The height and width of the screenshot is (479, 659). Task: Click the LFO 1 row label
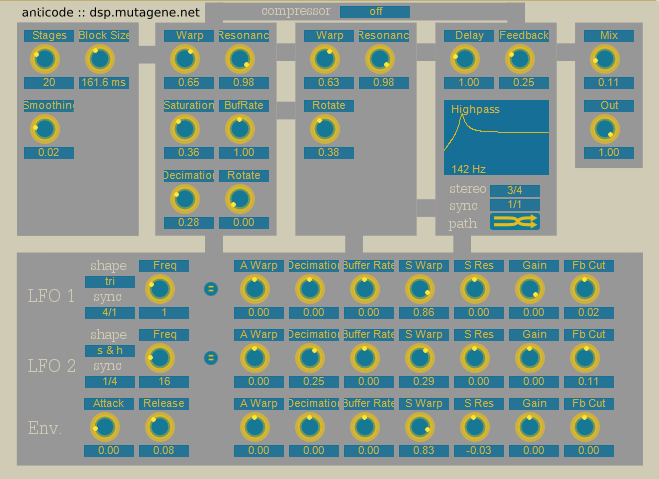pyautogui.click(x=51, y=296)
